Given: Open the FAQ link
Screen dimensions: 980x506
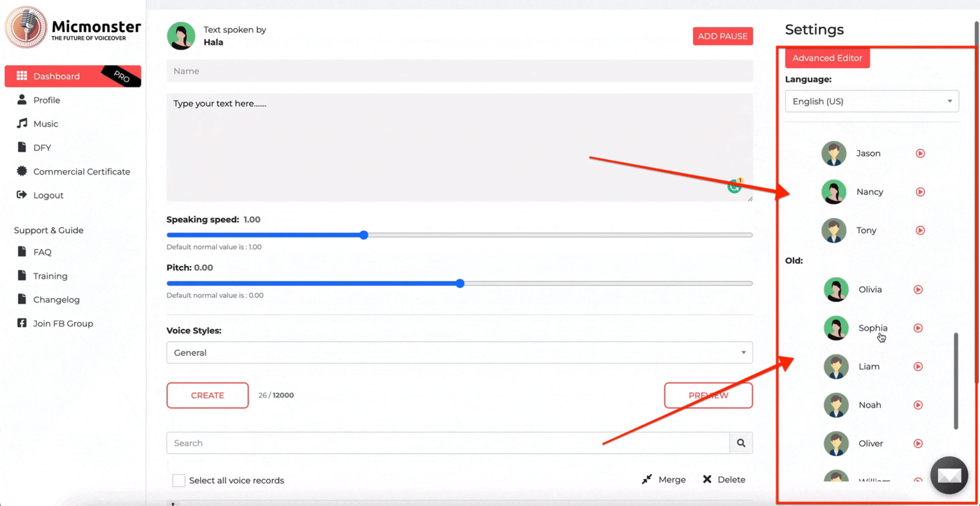Looking at the screenshot, I should pos(42,252).
